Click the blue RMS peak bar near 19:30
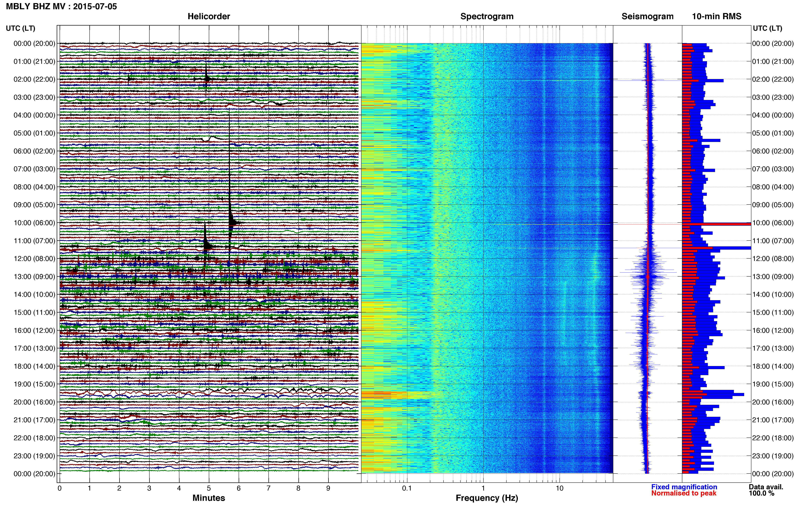Screen dimensions: 812x508 click(x=713, y=395)
